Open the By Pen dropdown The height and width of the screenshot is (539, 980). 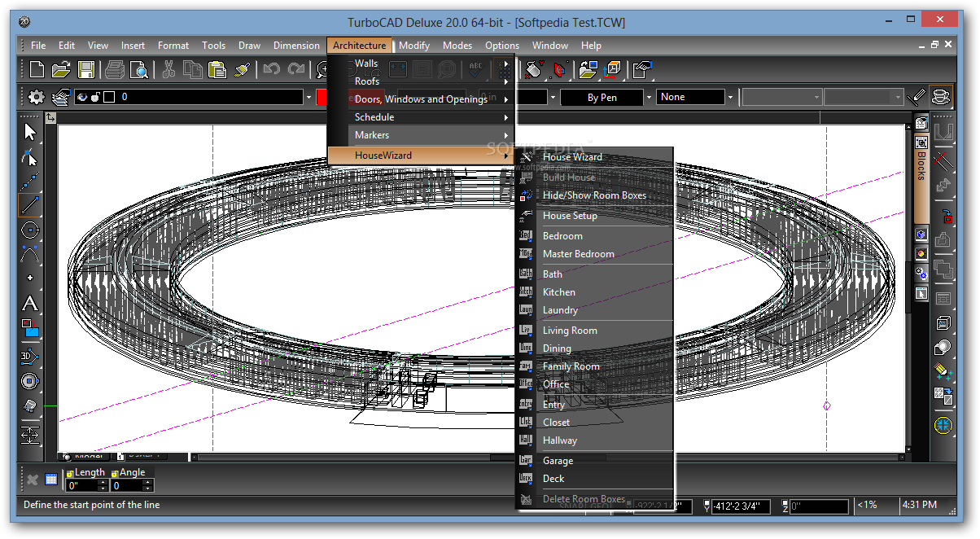point(649,97)
